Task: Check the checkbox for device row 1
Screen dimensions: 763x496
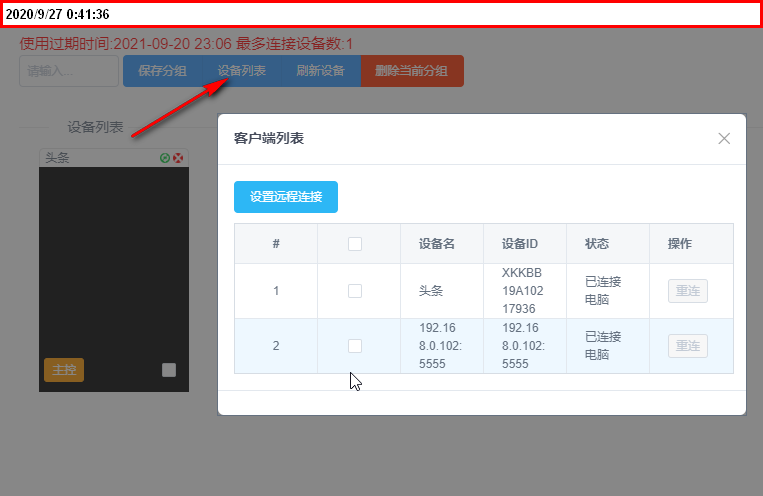Action: tap(355, 291)
